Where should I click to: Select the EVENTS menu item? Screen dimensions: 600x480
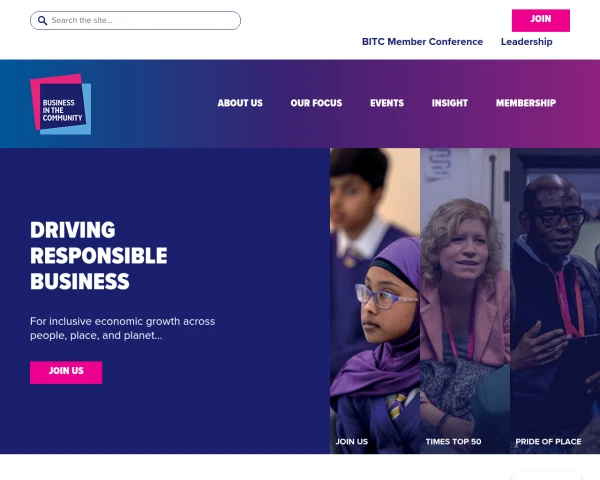(387, 103)
